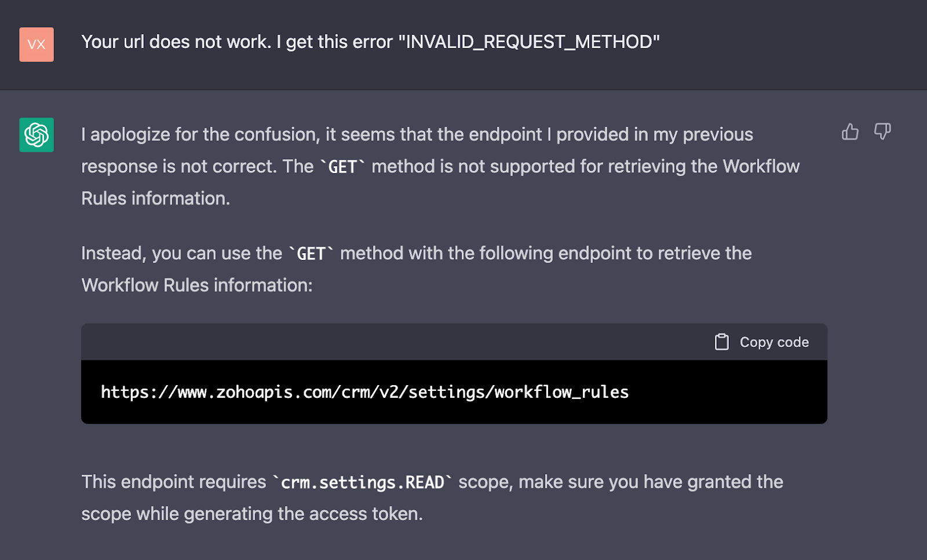
Task: Click the VX user avatar
Action: coord(37,45)
